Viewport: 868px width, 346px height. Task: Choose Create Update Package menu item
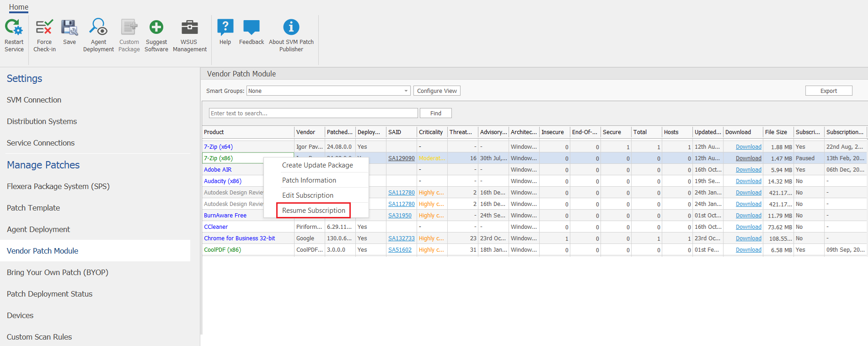(317, 165)
